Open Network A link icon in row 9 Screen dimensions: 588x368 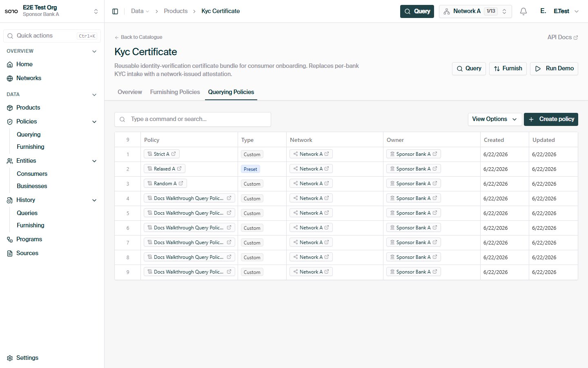tap(327, 272)
